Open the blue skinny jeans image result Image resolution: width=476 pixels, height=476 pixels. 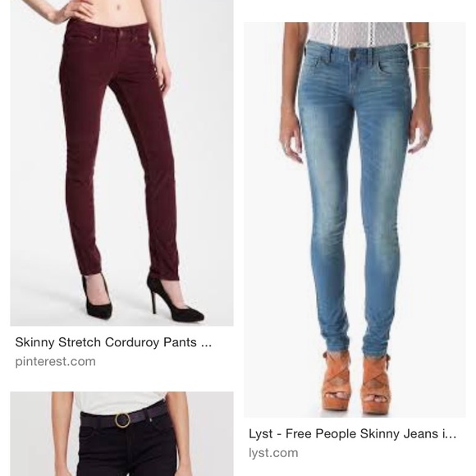click(x=355, y=220)
